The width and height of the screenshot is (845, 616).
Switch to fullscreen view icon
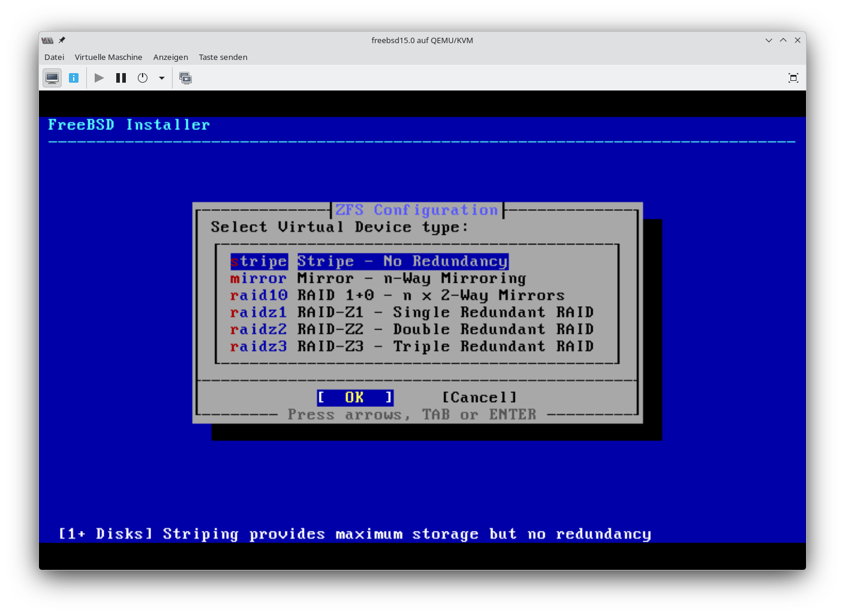(x=793, y=78)
